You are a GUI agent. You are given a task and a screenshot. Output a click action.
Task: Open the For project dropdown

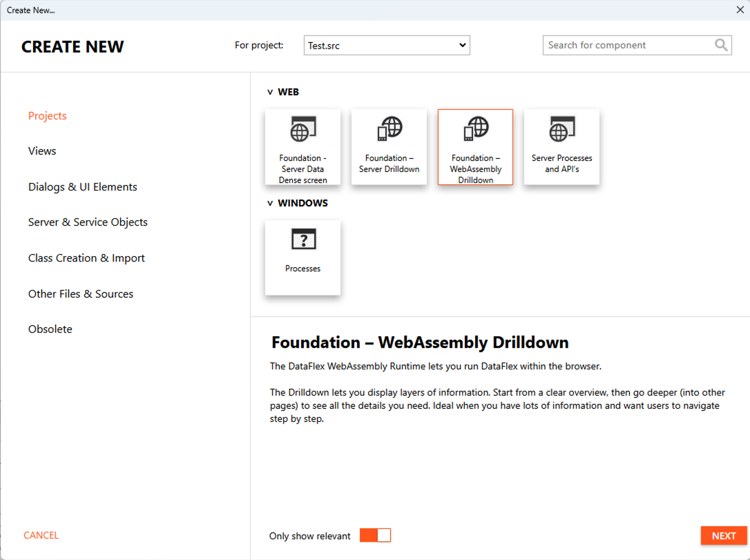tap(387, 45)
